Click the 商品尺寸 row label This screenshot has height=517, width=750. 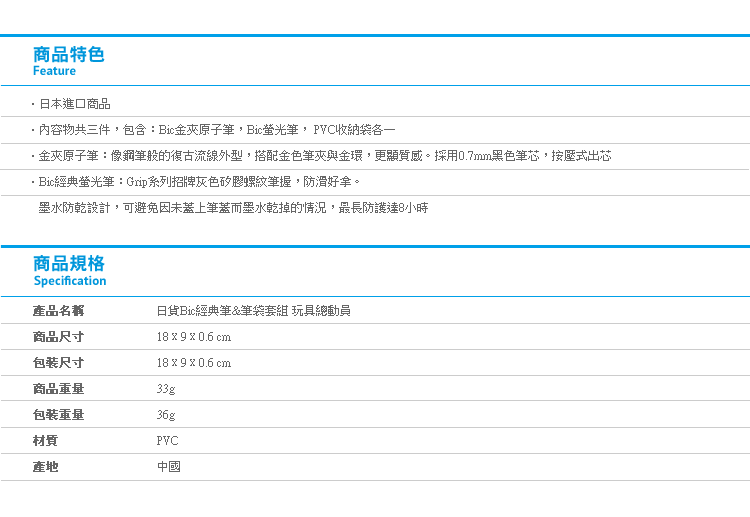pyautogui.click(x=58, y=337)
